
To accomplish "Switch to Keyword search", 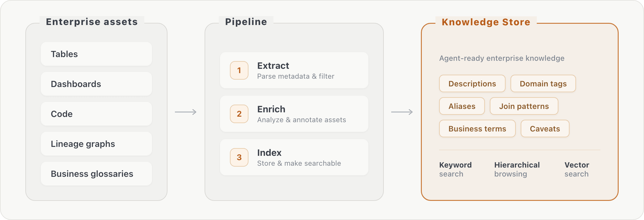I will coord(455,169).
